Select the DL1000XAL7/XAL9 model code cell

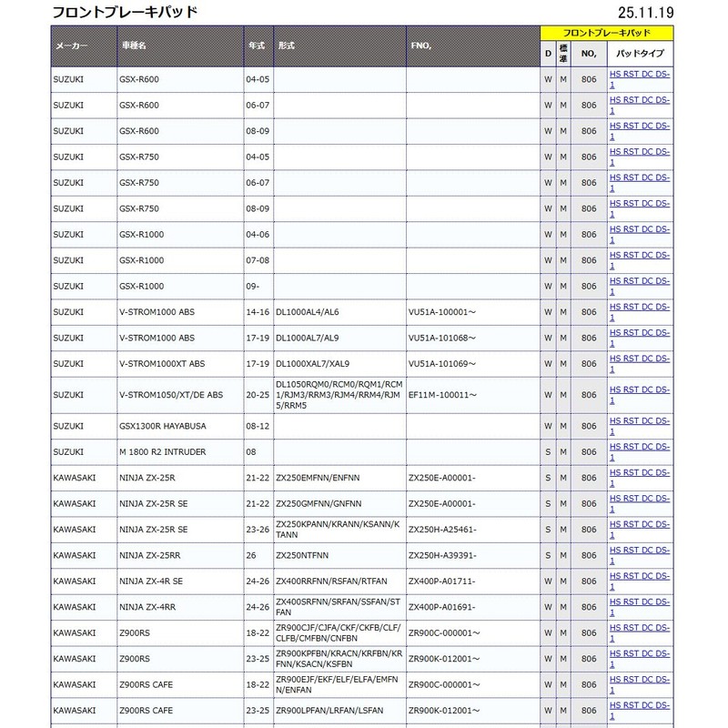(x=339, y=364)
